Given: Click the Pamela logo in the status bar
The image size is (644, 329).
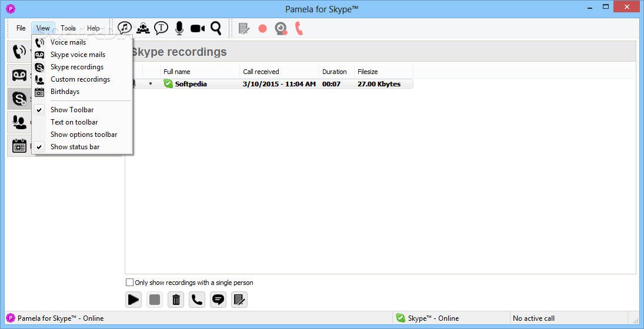Looking at the screenshot, I should [x=10, y=318].
